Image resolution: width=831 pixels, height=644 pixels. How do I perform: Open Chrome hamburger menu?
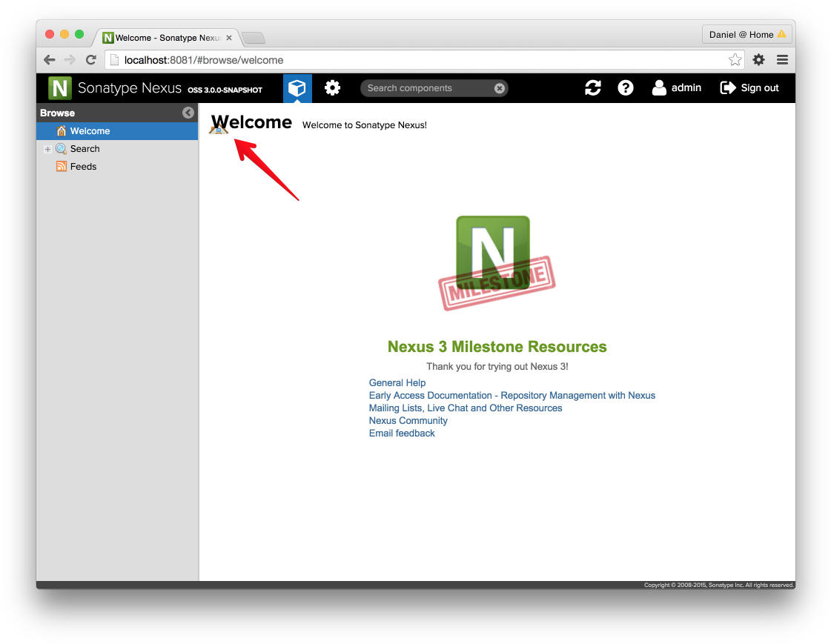[x=782, y=60]
